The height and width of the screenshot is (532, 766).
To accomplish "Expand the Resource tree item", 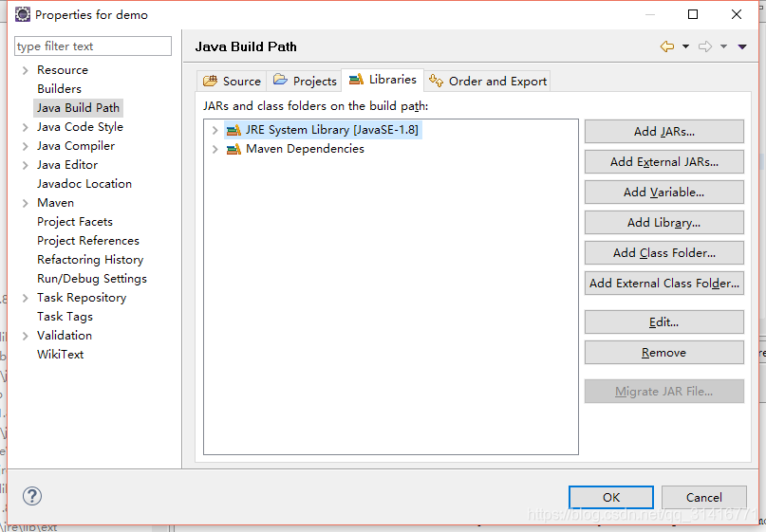I will [26, 70].
